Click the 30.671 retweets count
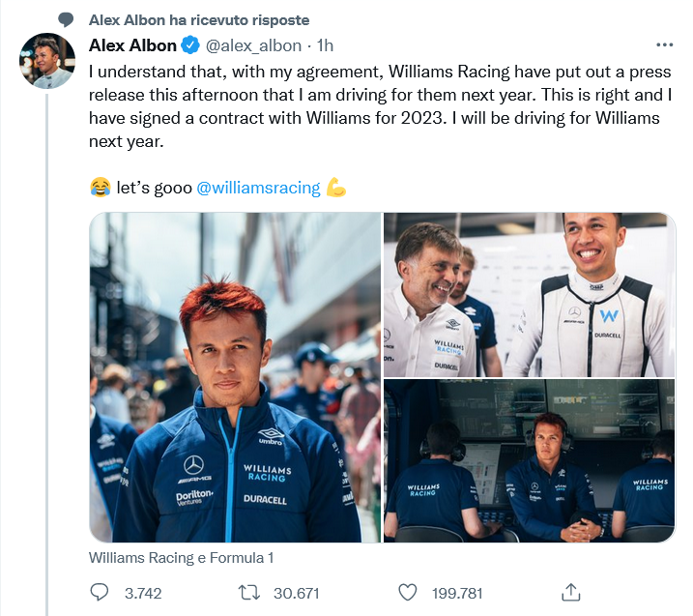This screenshot has width=693, height=616. click(x=296, y=593)
